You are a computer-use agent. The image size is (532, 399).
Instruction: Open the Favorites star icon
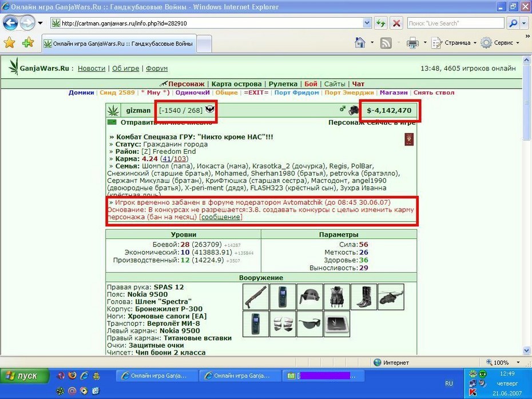10,43
